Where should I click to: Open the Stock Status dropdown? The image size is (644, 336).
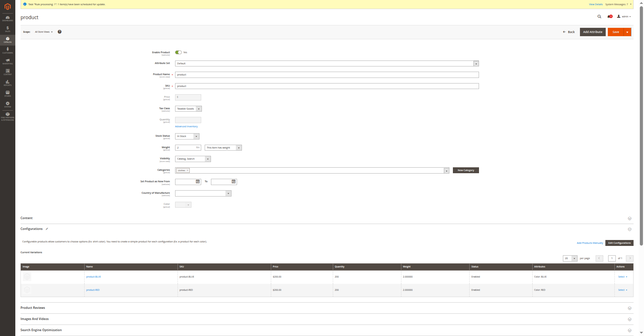click(x=187, y=136)
